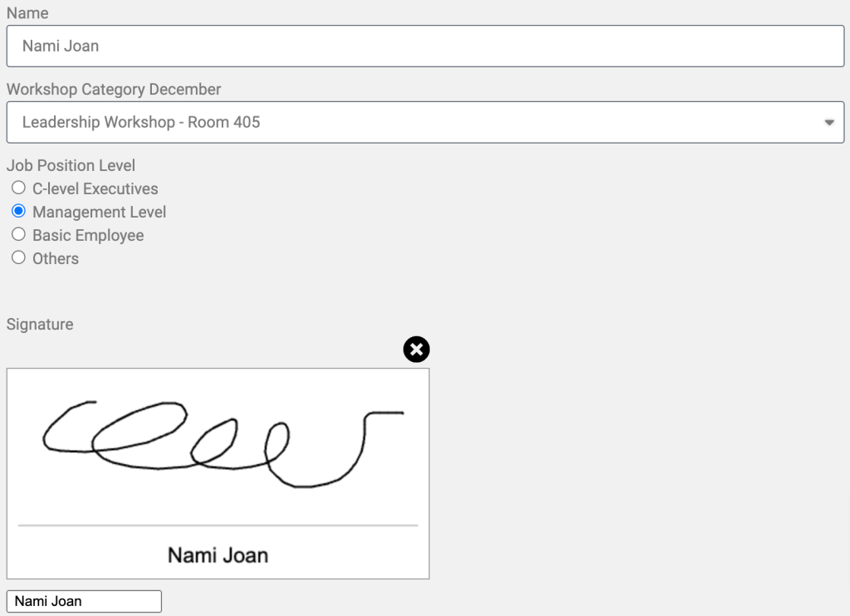Open the Workshop Category December dropdown

(425, 122)
